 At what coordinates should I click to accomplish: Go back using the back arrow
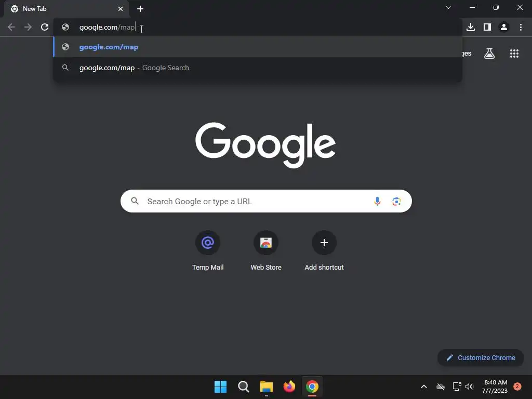click(11, 27)
